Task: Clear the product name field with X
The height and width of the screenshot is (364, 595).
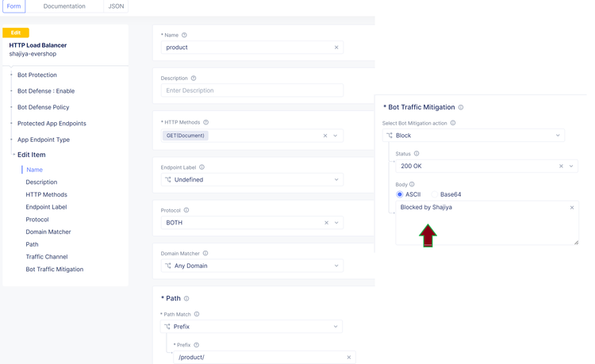Action: pyautogui.click(x=336, y=48)
